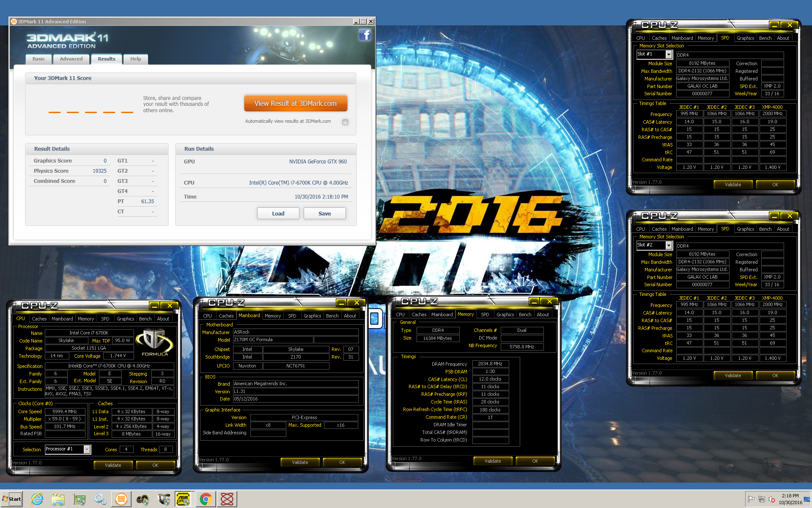Click View Result at 3DMark.com button
The image size is (812, 508).
coord(296,104)
